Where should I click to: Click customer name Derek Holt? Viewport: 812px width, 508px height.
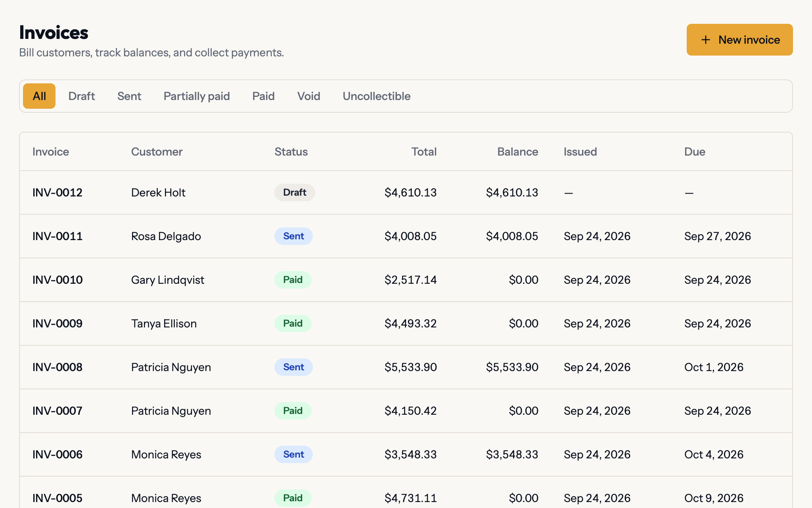tap(158, 192)
